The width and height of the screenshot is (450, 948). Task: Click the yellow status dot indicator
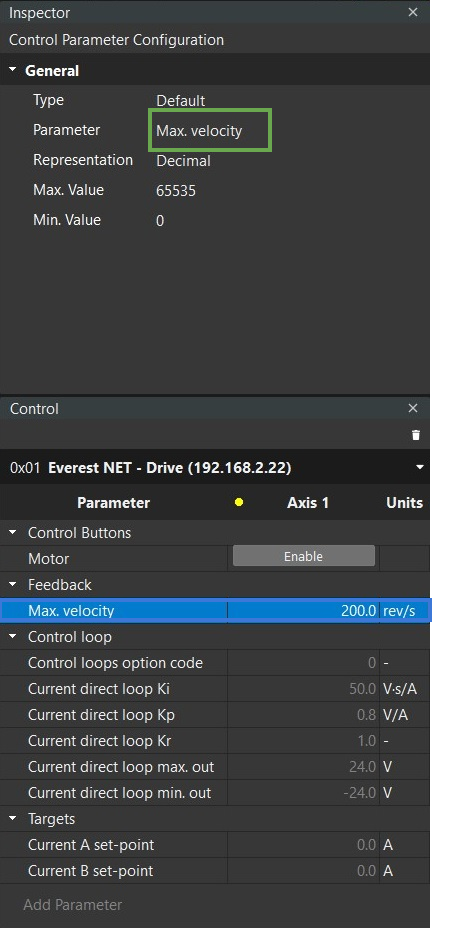click(x=239, y=502)
